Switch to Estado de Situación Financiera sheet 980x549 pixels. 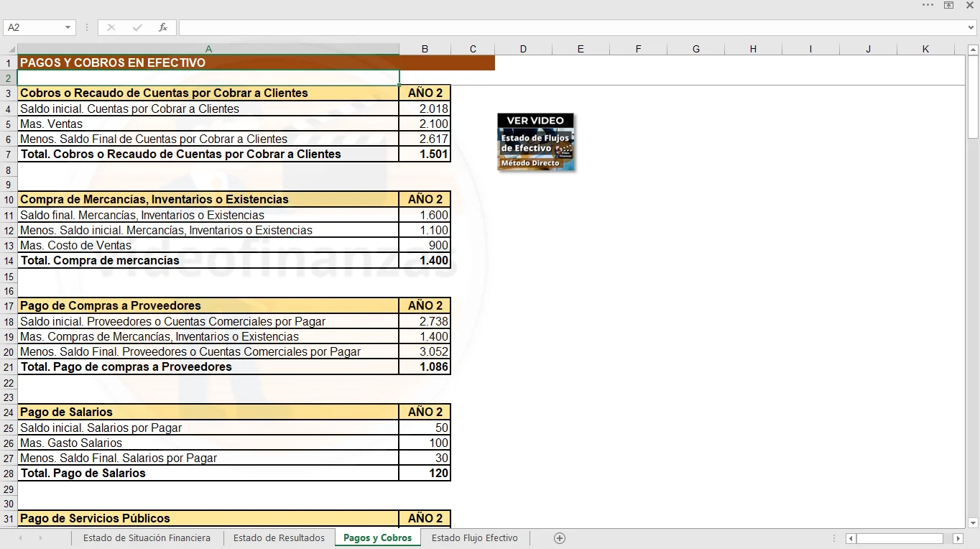147,538
